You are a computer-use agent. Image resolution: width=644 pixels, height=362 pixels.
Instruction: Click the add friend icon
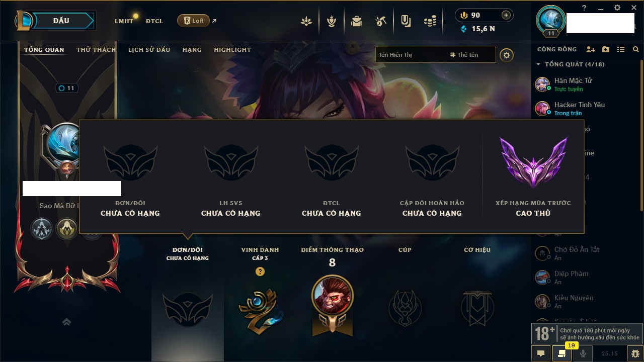591,49
